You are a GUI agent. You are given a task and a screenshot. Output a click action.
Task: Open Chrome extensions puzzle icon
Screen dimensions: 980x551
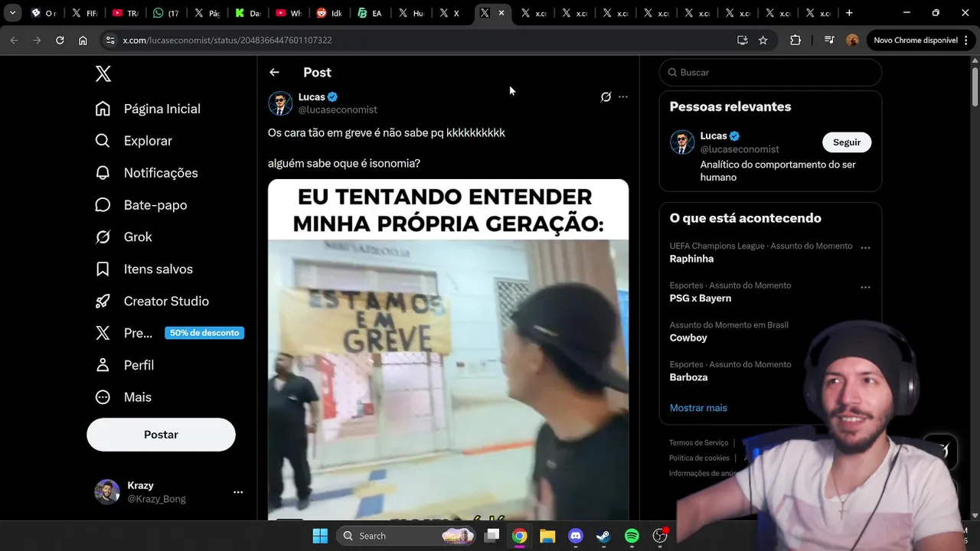795,40
